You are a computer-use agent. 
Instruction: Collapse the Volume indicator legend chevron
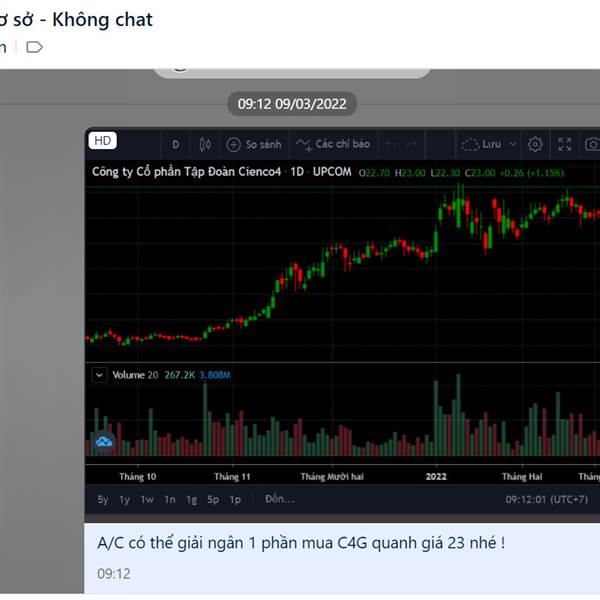point(99,375)
